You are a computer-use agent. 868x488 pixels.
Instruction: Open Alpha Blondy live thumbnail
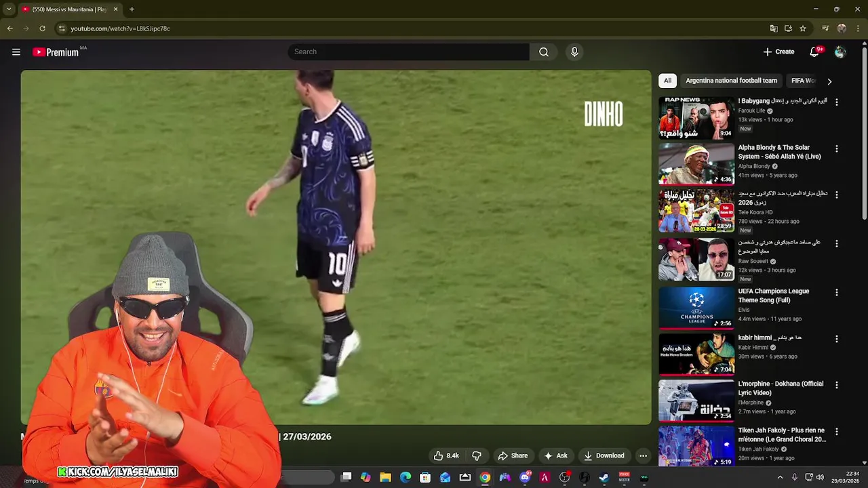point(696,164)
